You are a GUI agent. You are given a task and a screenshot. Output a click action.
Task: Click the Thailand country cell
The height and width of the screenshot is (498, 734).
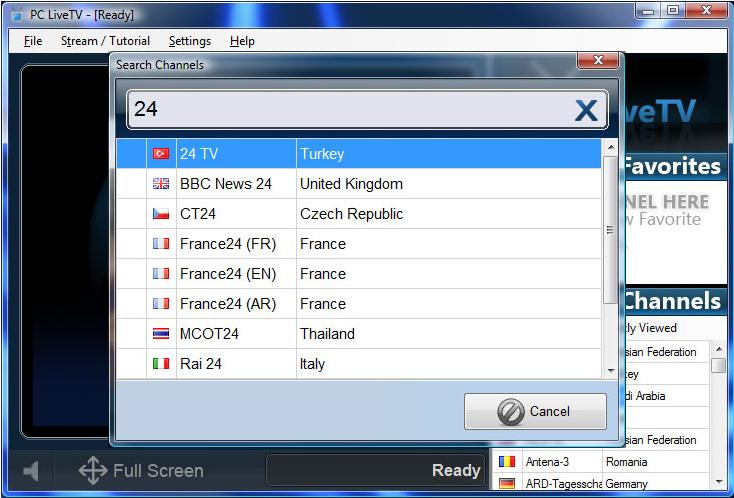click(x=448, y=333)
